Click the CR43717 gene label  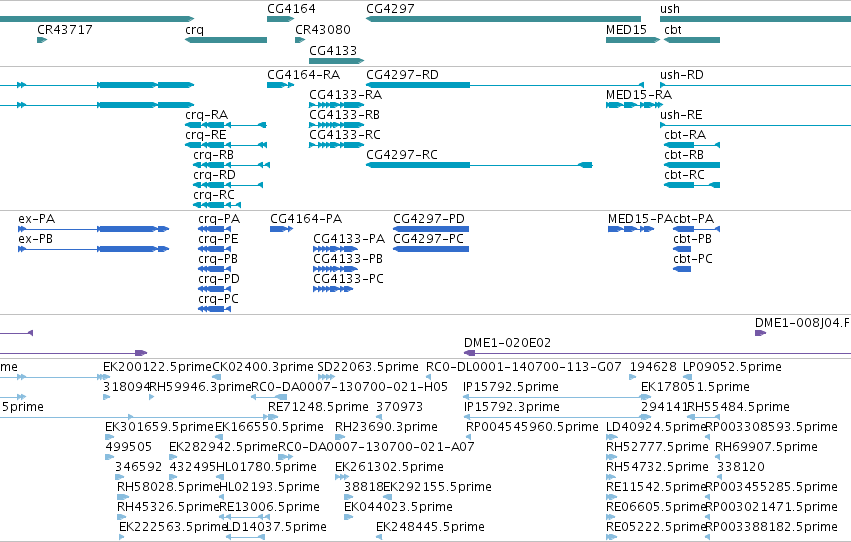65,29
